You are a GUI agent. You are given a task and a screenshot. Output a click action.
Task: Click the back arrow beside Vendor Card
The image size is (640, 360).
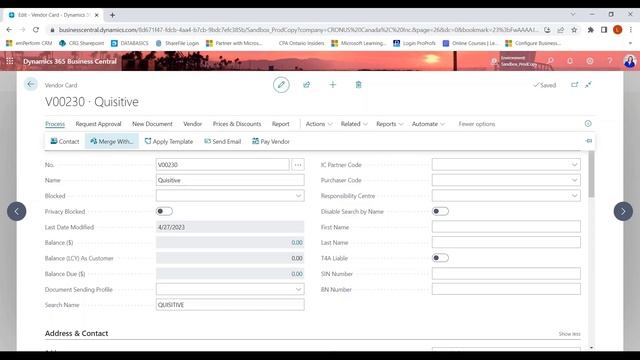[31, 84]
